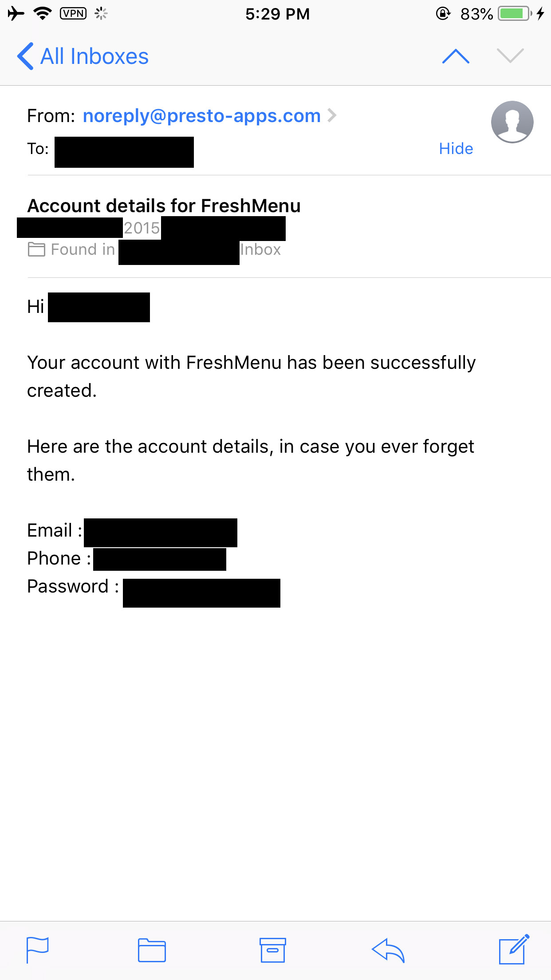Image resolution: width=551 pixels, height=980 pixels.
Task: Tap the subject line 'Account details for FreshMenu'
Action: [x=164, y=206]
